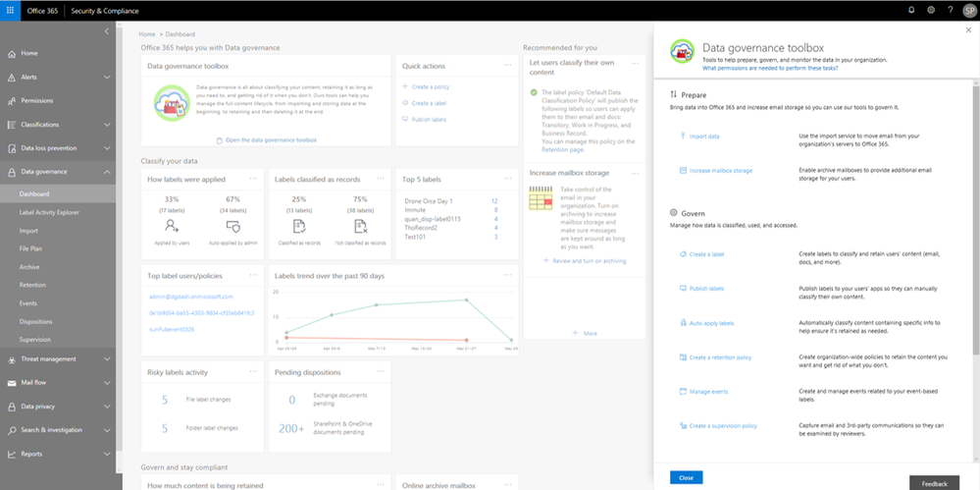Open the SP user account avatar

[x=969, y=11]
